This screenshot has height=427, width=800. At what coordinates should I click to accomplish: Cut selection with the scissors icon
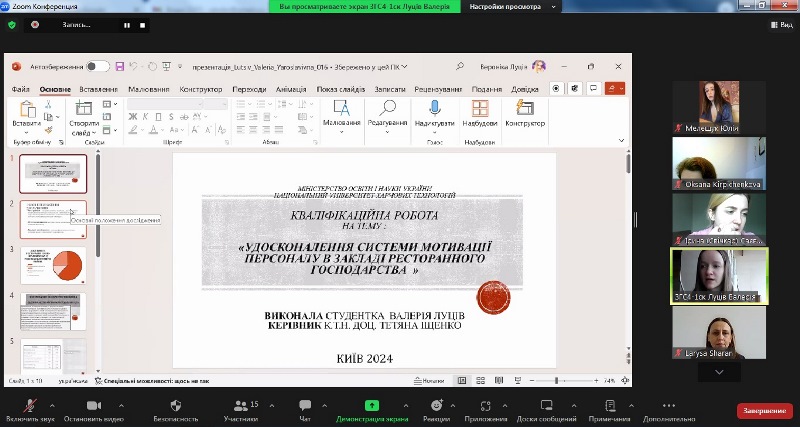coord(48,105)
